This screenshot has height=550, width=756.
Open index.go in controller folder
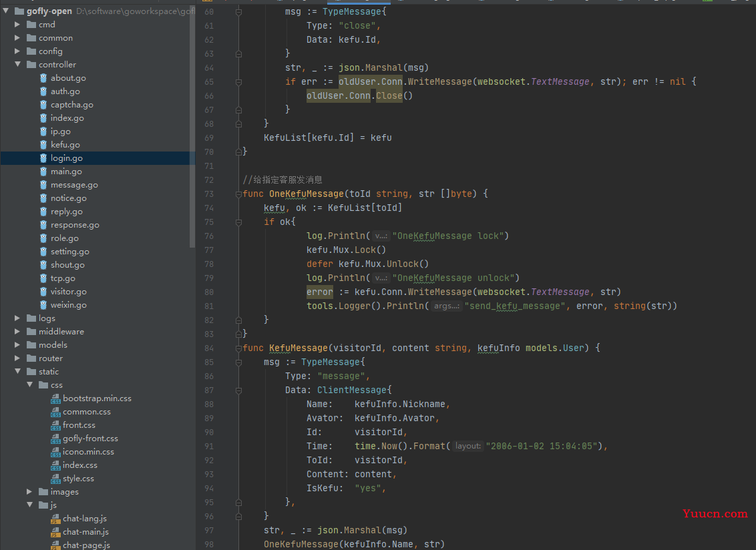(x=67, y=118)
